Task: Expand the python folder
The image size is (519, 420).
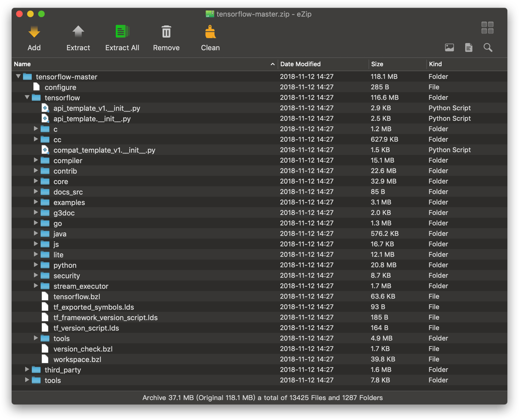Action: click(36, 265)
